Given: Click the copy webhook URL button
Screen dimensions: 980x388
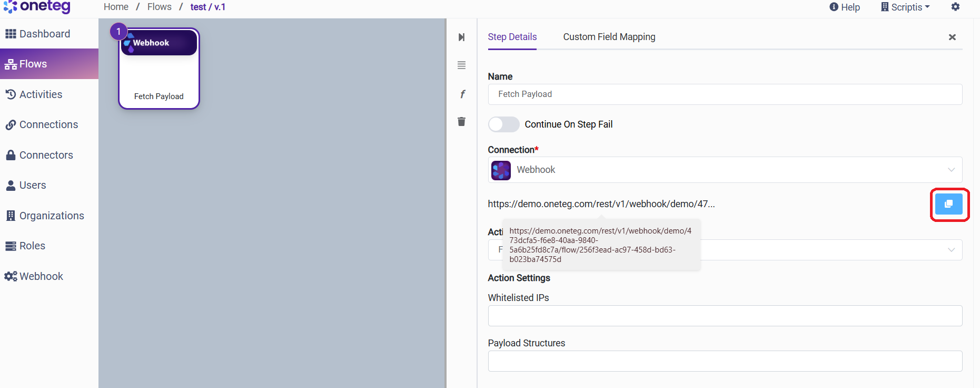Looking at the screenshot, I should pos(948,204).
